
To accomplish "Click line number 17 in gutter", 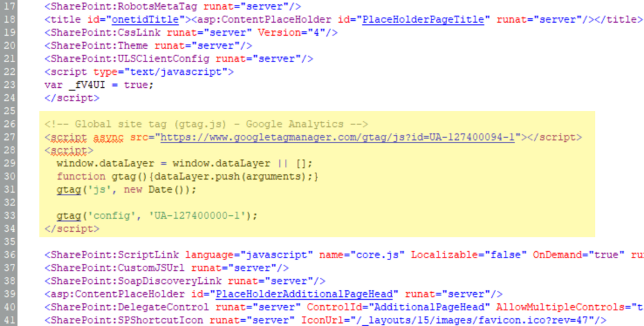I will pyautogui.click(x=9, y=6).
